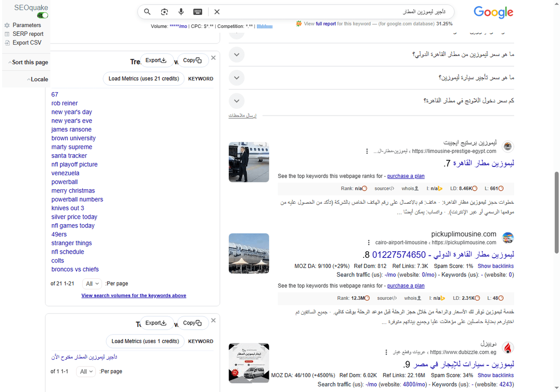The height and width of the screenshot is (392, 560).
Task: Open the on-screen keyboard in the search bar
Action: coord(197,12)
